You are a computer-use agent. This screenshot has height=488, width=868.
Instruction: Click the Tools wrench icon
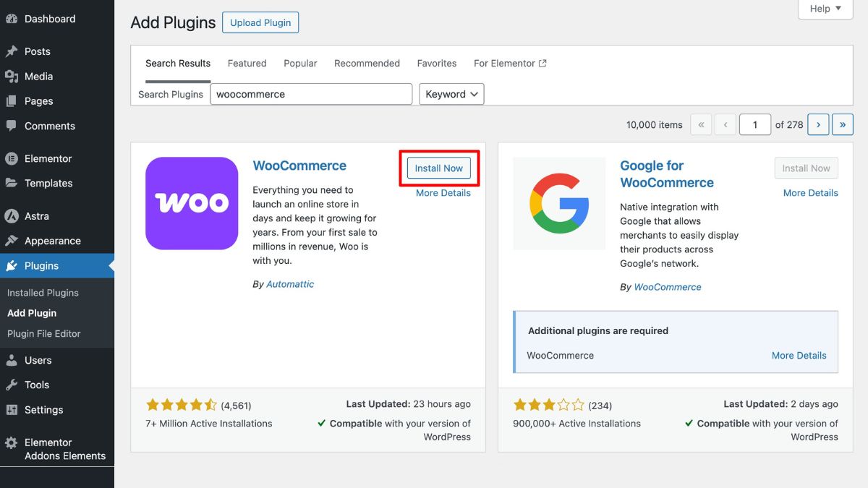(12, 385)
